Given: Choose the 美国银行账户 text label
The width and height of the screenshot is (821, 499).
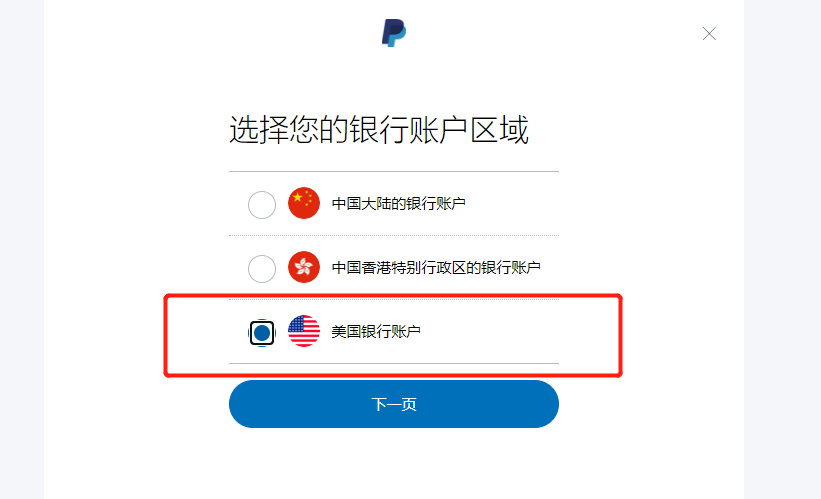Looking at the screenshot, I should [376, 331].
